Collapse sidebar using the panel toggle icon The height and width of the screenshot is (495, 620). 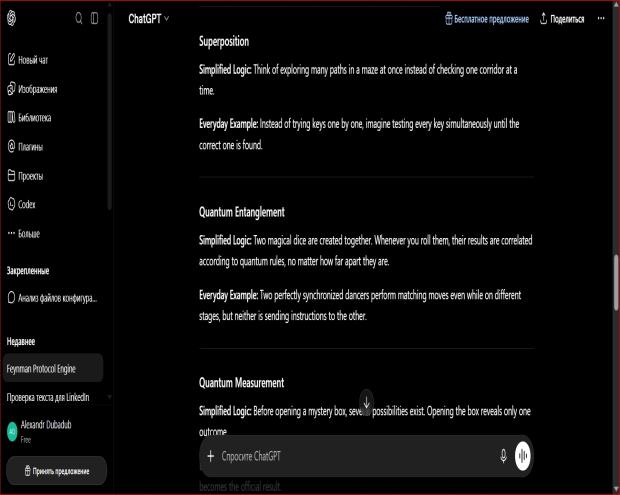[x=95, y=18]
